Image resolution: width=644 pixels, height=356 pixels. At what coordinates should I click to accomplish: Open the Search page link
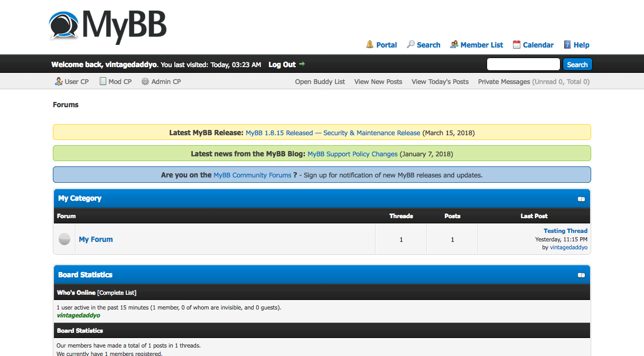pos(428,45)
